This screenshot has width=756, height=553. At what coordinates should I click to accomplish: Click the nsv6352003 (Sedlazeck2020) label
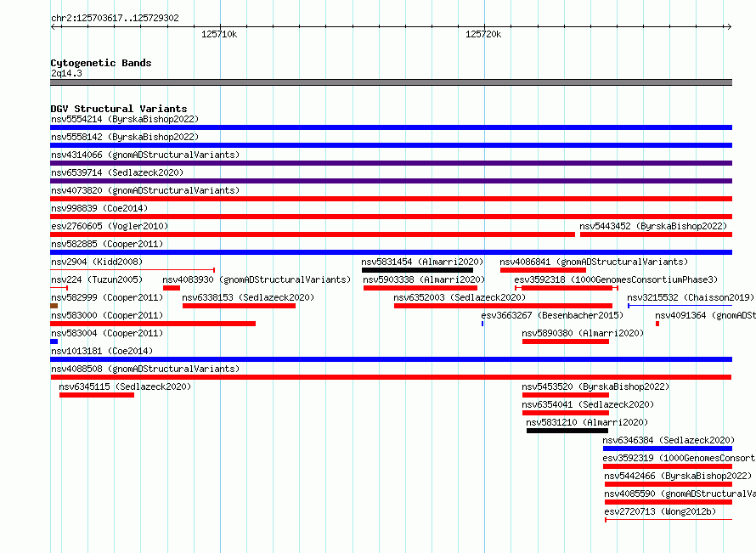pyautogui.click(x=460, y=297)
